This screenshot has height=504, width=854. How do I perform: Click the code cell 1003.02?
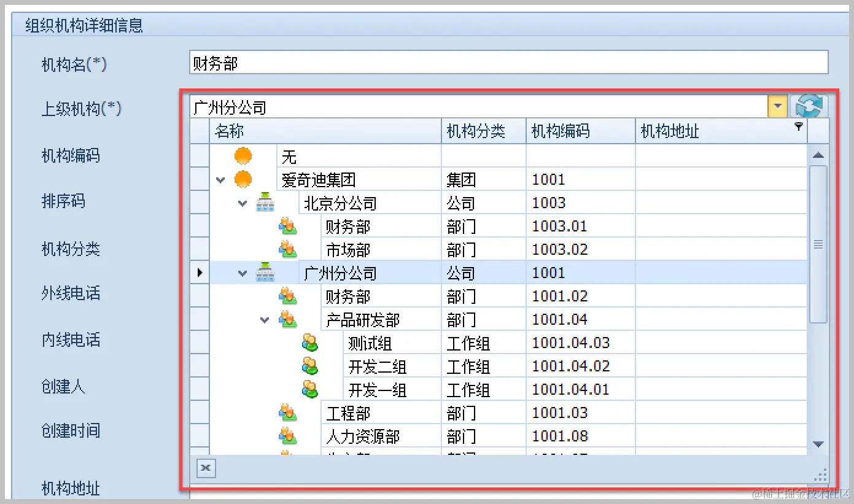[x=581, y=249]
